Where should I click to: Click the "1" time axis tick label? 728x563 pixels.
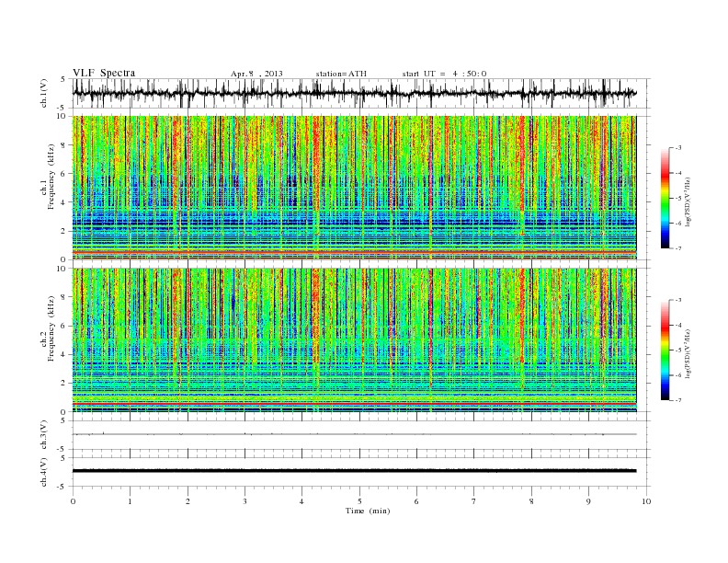coord(130,501)
